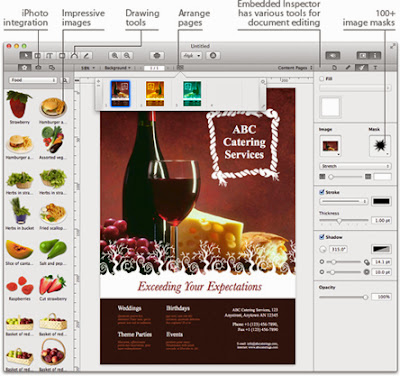Select the Raspberries clipart image
This screenshot has height=376, width=400.
point(20,285)
